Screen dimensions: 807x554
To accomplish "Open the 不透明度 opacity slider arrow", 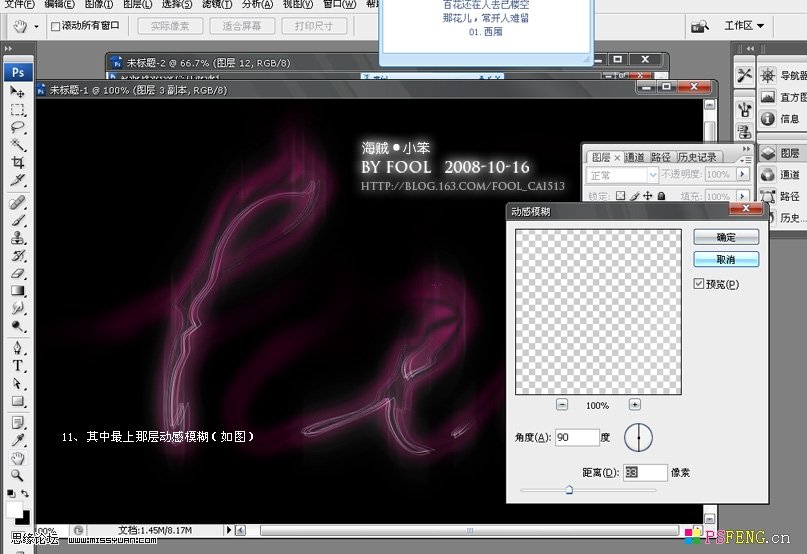I will point(742,174).
